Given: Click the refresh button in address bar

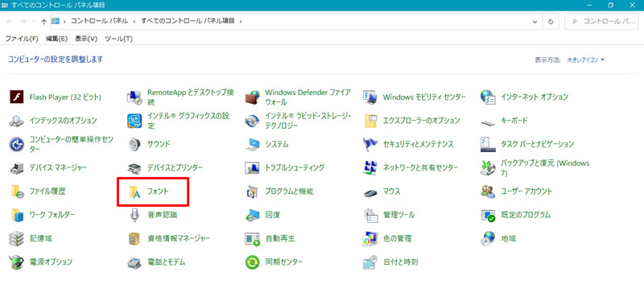Looking at the screenshot, I should (551, 22).
